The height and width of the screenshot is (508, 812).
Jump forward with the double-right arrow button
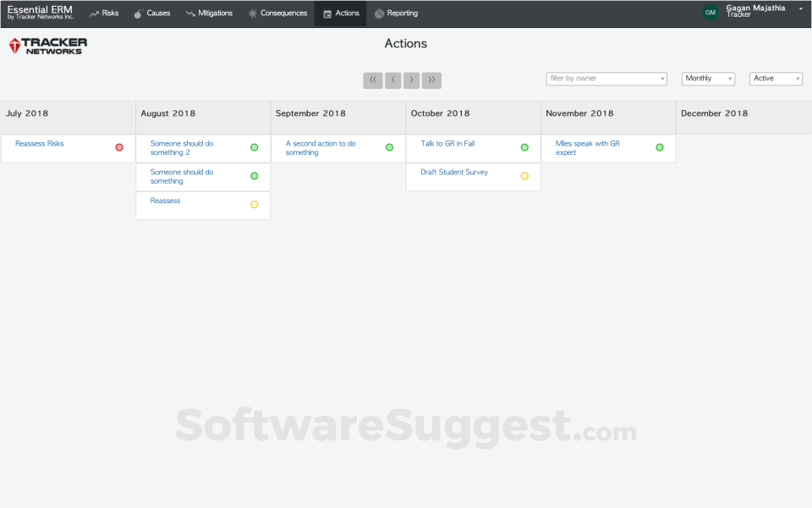[431, 80]
